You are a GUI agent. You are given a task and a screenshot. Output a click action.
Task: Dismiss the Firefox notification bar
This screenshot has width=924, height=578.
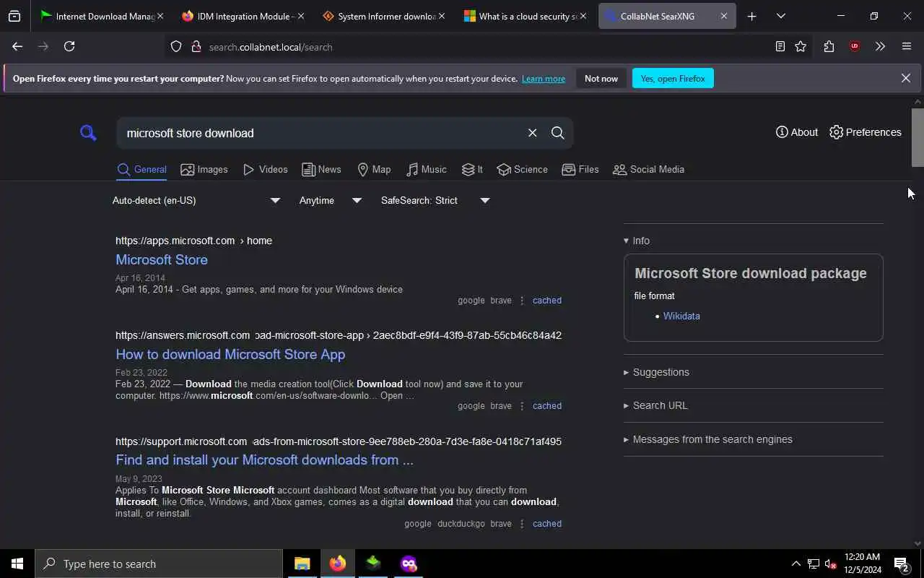[x=905, y=78]
